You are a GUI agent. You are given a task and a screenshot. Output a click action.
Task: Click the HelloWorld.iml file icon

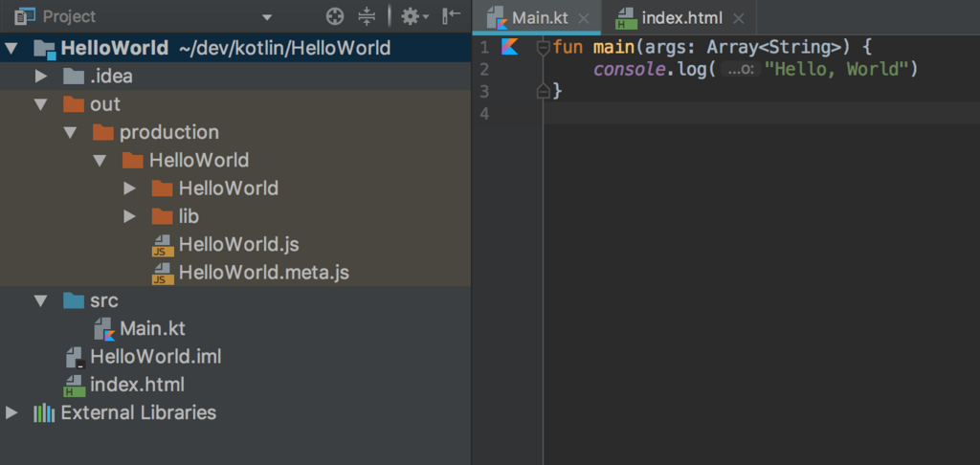click(75, 358)
